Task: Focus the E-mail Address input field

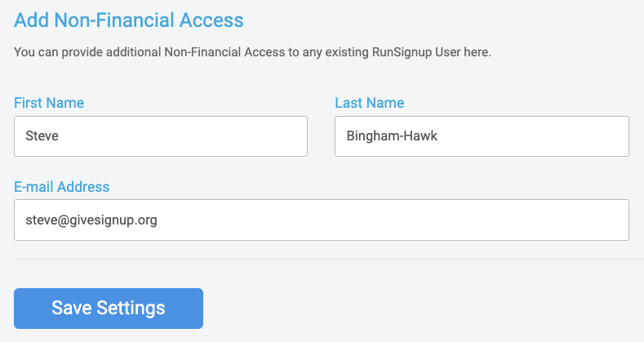Action: (321, 220)
